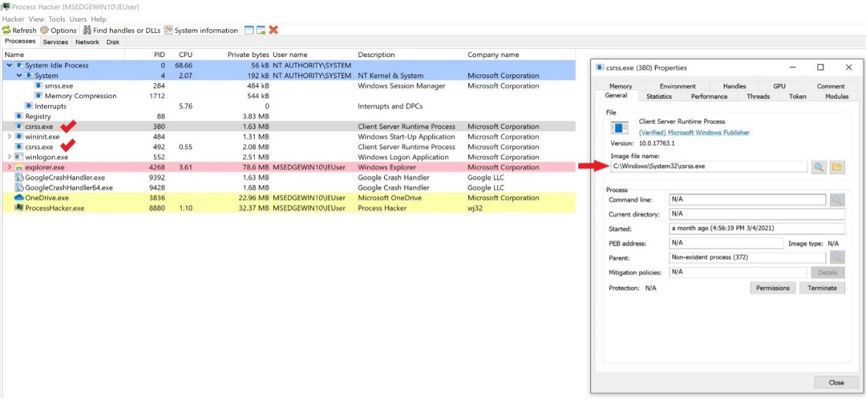Open Options from the toolbar
Image resolution: width=868 pixels, height=400 pixels.
(58, 30)
